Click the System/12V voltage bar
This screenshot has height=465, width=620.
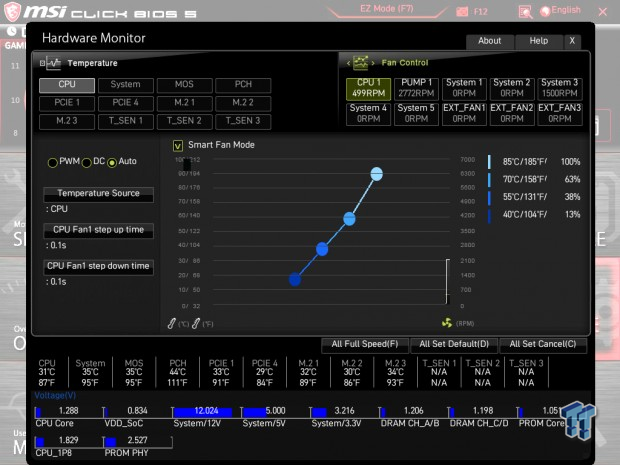(202, 412)
